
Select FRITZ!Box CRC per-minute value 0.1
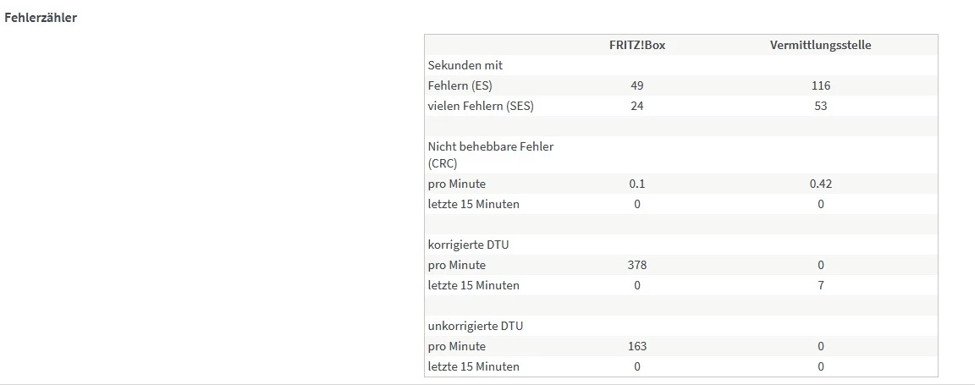[637, 184]
